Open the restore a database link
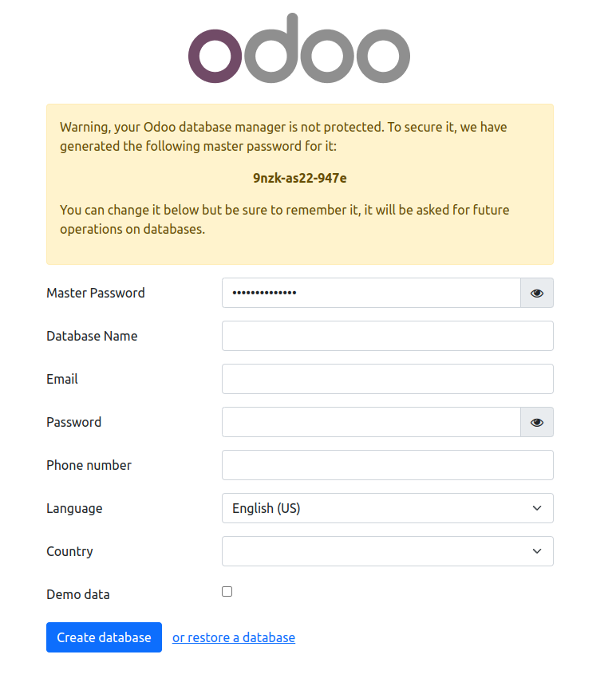The image size is (616, 686). pyautogui.click(x=233, y=637)
